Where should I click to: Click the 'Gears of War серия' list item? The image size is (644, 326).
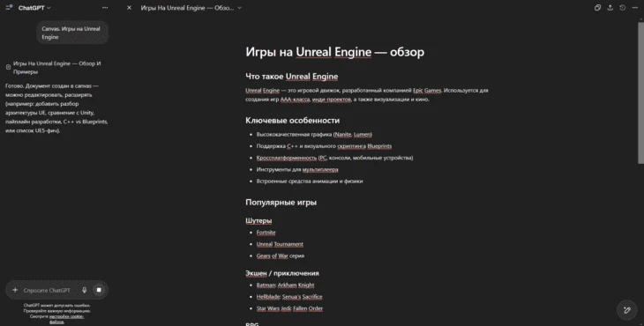[281, 256]
